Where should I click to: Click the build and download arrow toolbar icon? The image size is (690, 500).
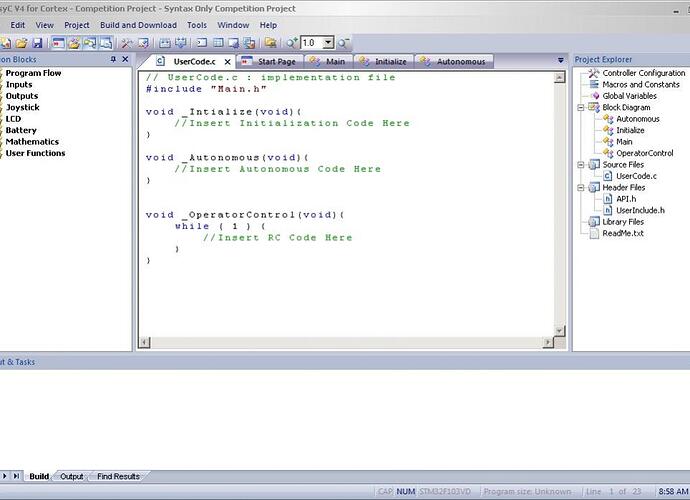[180, 43]
